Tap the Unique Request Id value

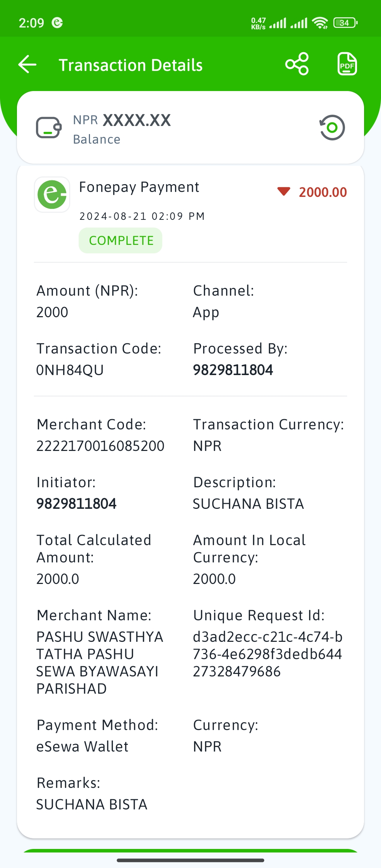pyautogui.click(x=268, y=654)
